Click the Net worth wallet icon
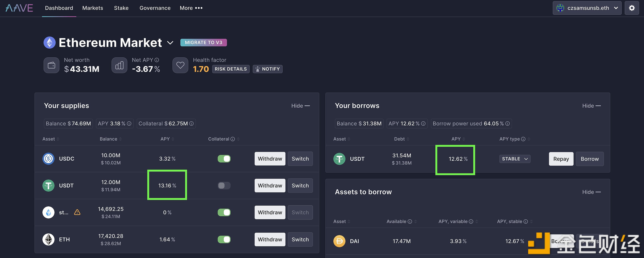This screenshot has width=644, height=258. pos(51,65)
